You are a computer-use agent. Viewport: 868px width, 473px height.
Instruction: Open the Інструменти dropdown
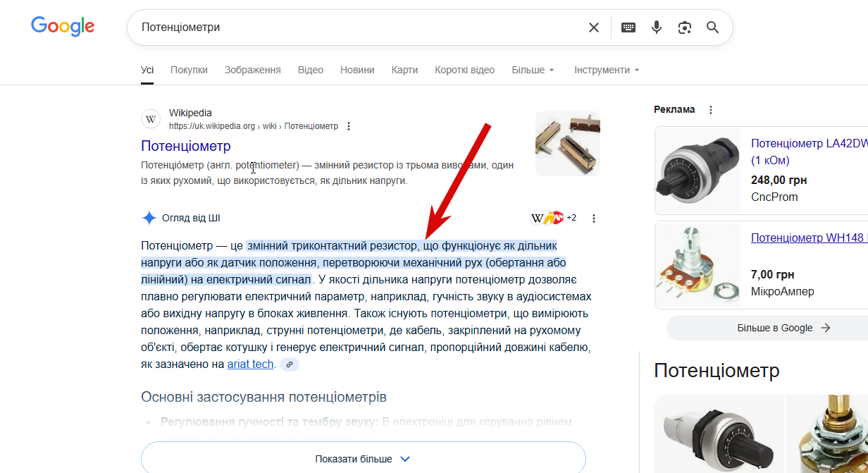(607, 70)
